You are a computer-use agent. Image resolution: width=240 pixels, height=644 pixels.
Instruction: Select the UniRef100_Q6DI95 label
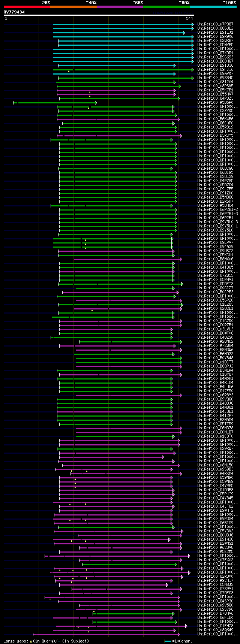tap(215, 172)
